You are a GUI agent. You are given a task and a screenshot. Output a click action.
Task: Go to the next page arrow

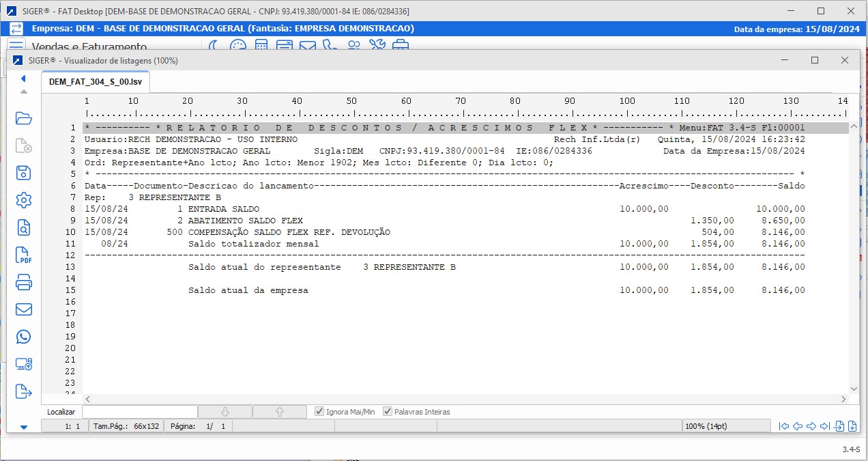(x=811, y=426)
